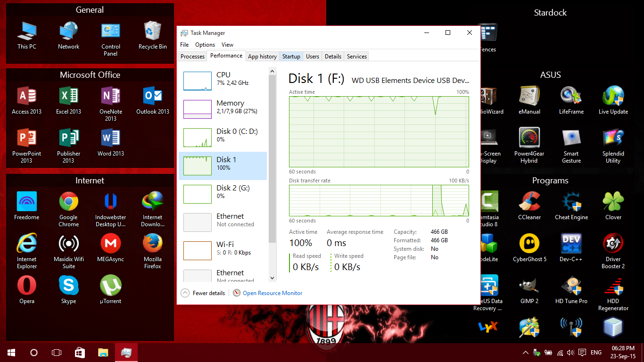Switch to the App history tab
The width and height of the screenshot is (644, 362).
point(262,57)
